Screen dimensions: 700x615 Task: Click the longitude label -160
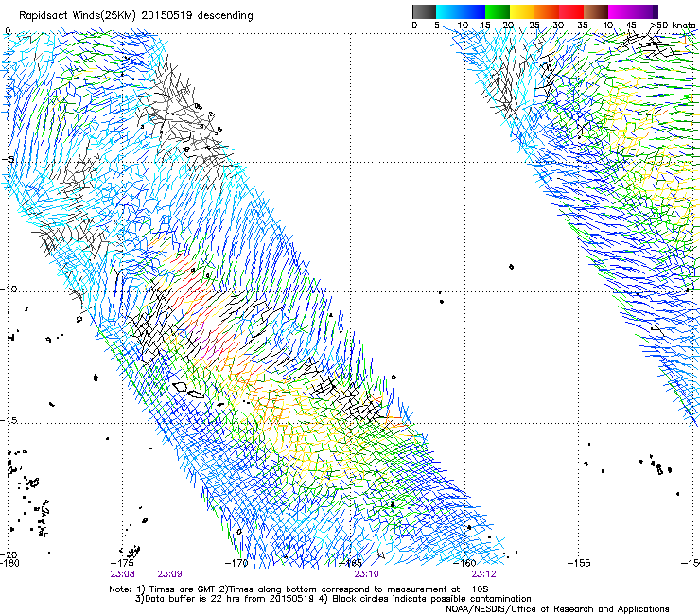tap(464, 563)
